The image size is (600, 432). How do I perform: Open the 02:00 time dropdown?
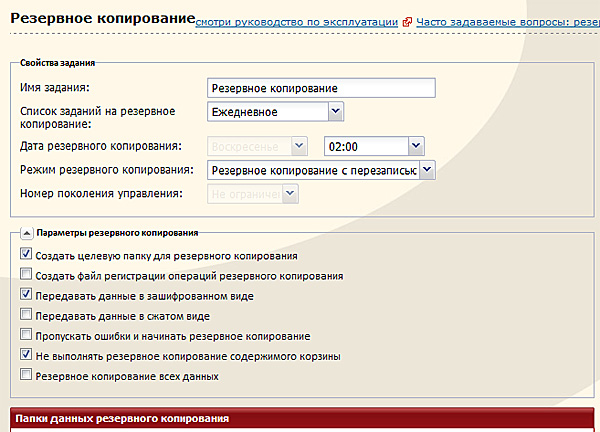(x=375, y=146)
